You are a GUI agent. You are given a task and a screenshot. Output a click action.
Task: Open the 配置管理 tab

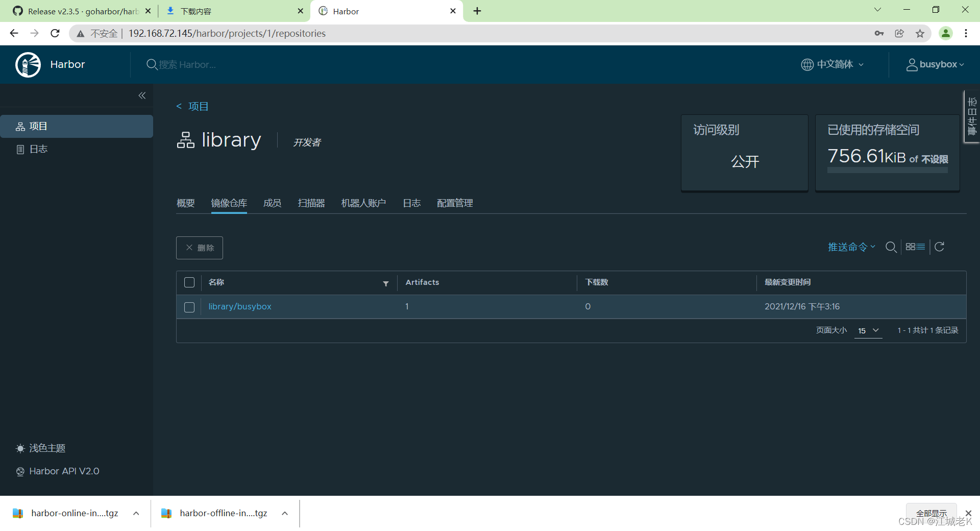tap(455, 203)
